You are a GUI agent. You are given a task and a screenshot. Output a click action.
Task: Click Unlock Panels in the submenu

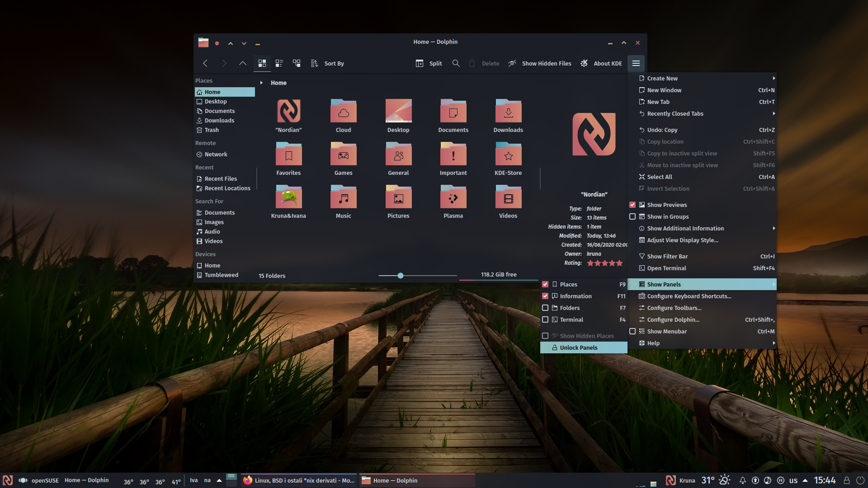(584, 347)
